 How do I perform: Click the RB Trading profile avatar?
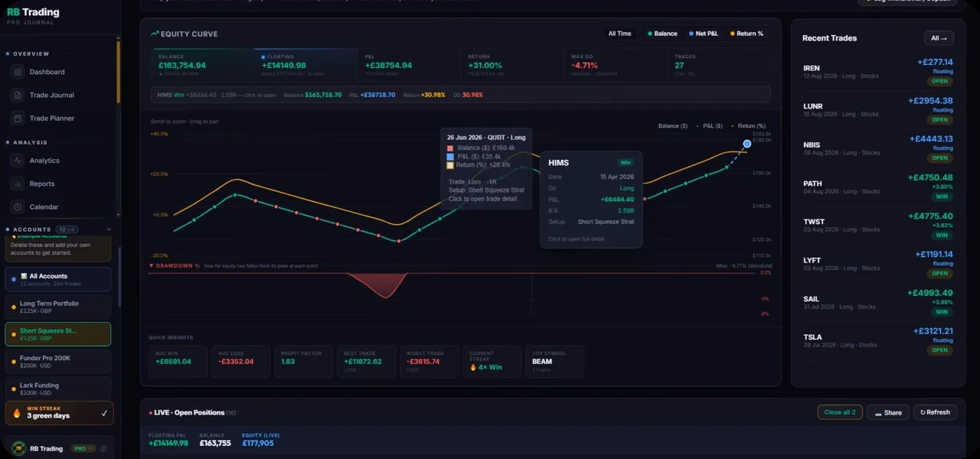coord(18,449)
